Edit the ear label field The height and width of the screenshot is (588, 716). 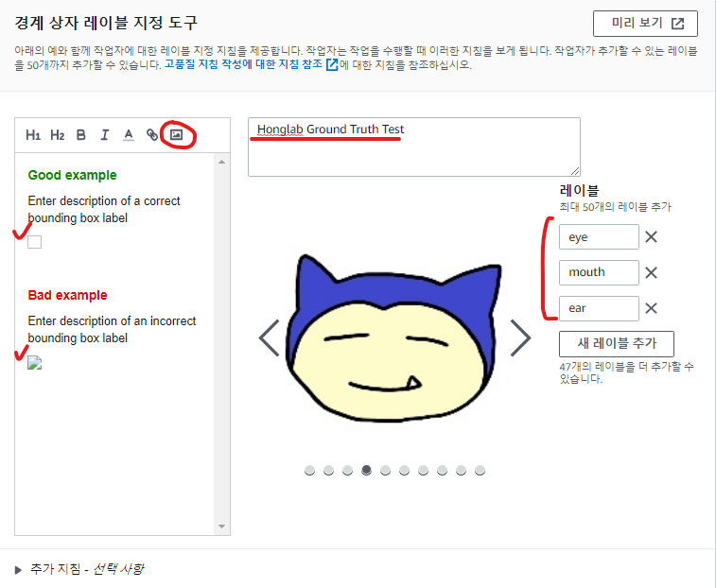point(599,308)
